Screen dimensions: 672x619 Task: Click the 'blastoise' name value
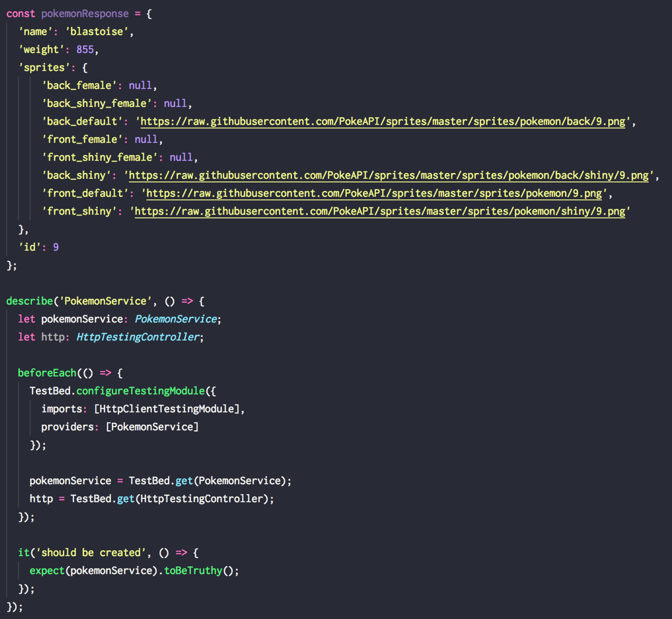(96, 32)
